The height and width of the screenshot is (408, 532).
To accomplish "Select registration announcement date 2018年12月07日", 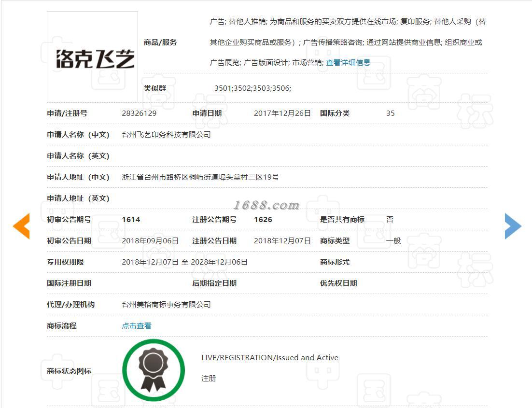I will pos(282,241).
